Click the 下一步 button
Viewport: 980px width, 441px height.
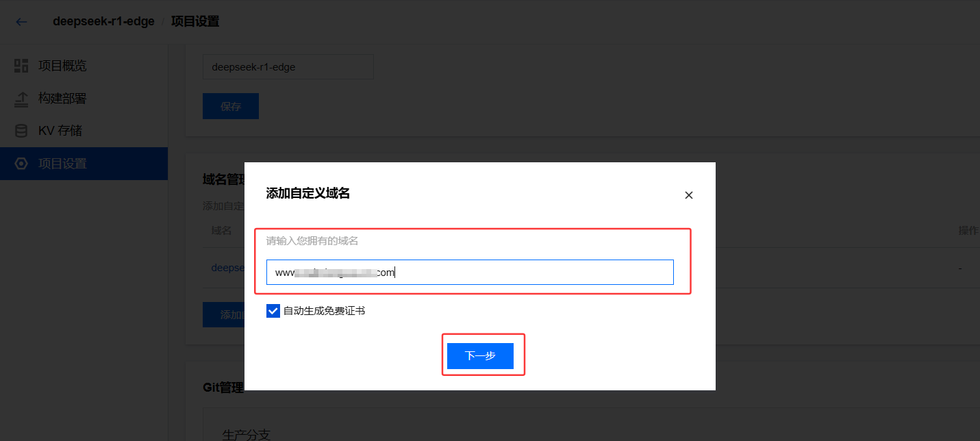click(x=480, y=356)
